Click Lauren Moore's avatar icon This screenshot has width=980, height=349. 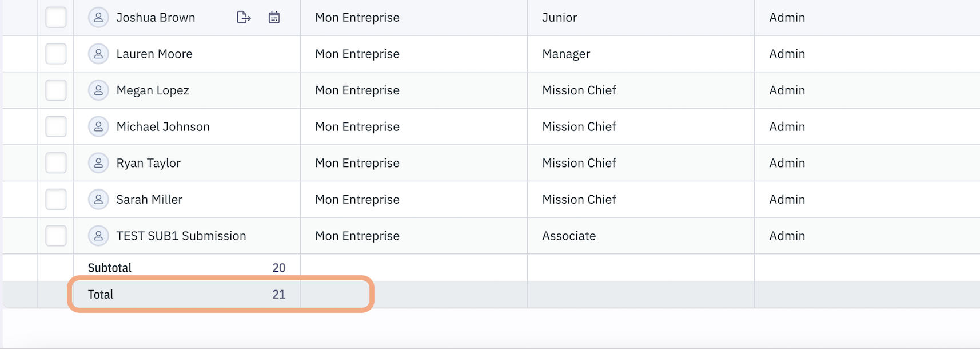pos(98,54)
